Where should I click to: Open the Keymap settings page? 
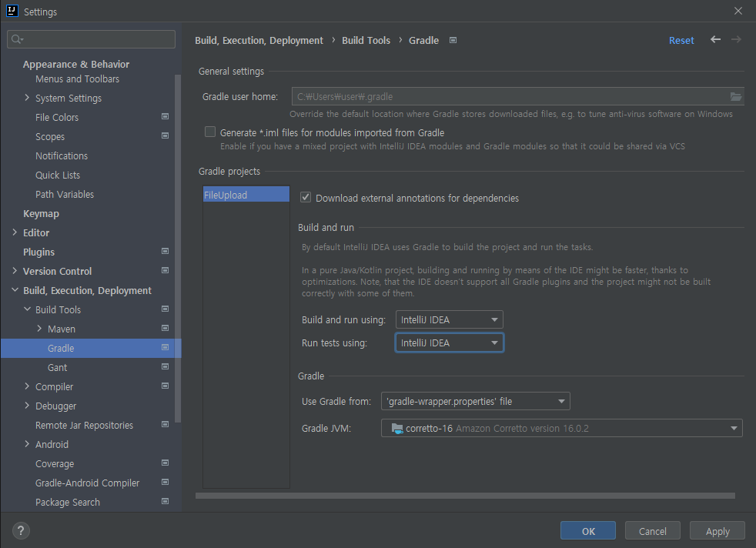(41, 213)
